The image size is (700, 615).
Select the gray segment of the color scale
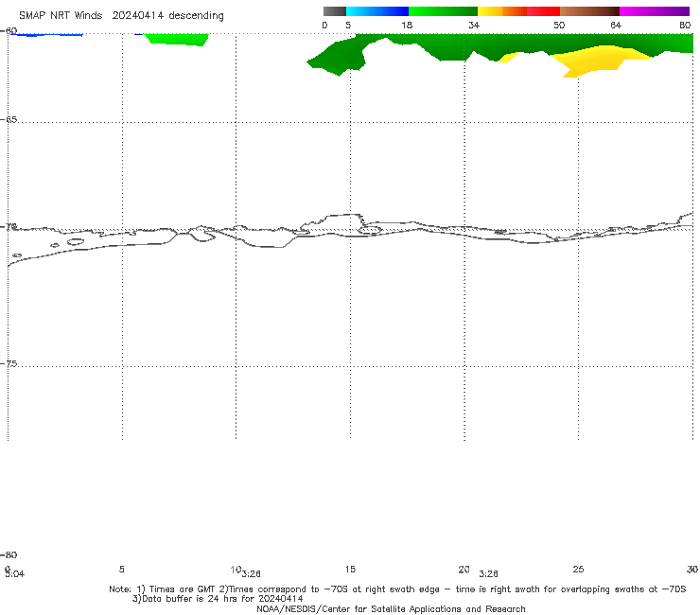[x=334, y=11]
